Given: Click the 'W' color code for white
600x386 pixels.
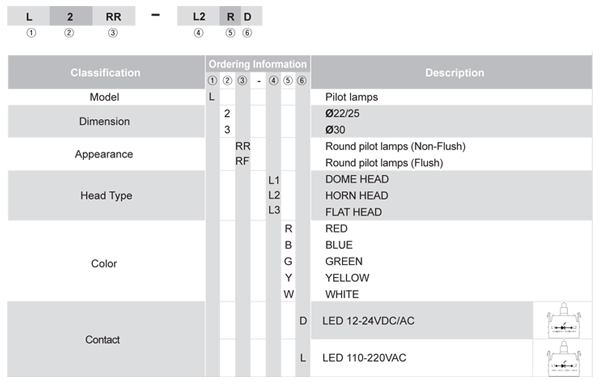Looking at the screenshot, I should tap(289, 294).
